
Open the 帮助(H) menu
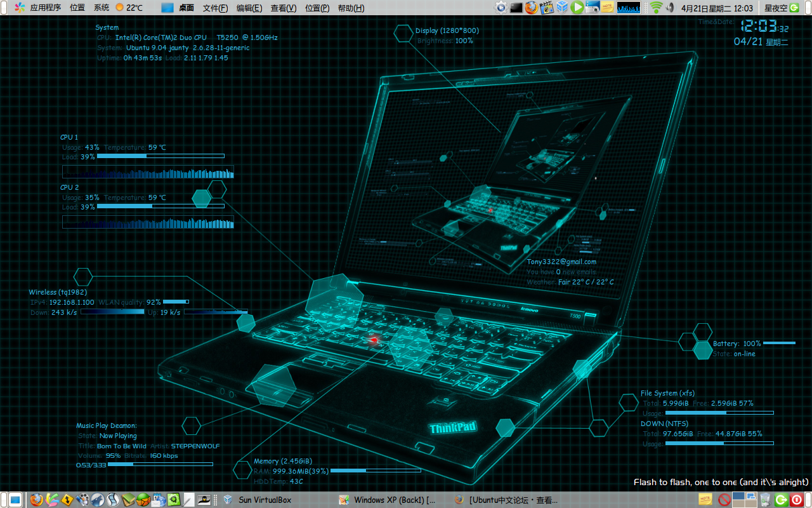351,8
